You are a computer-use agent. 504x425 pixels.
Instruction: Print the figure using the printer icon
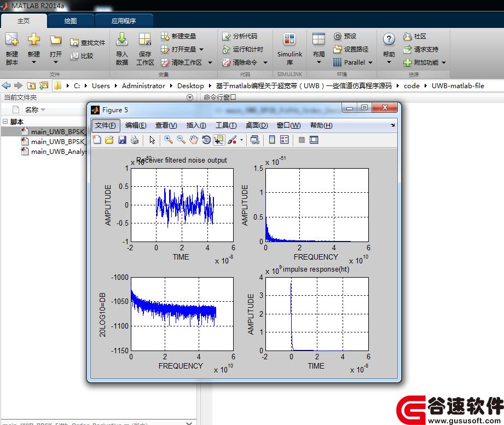pos(135,140)
